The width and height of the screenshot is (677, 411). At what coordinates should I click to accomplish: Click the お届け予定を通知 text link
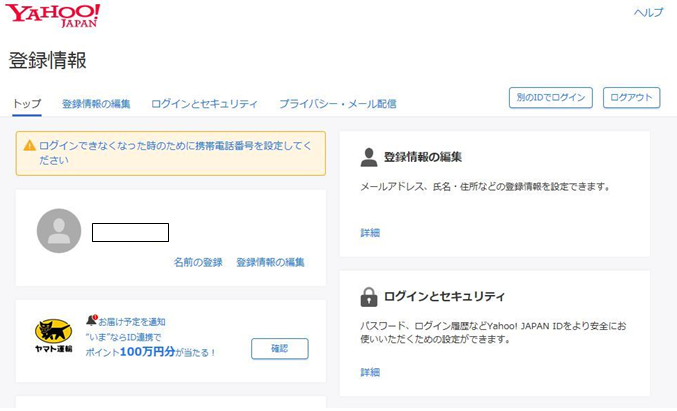click(x=132, y=322)
